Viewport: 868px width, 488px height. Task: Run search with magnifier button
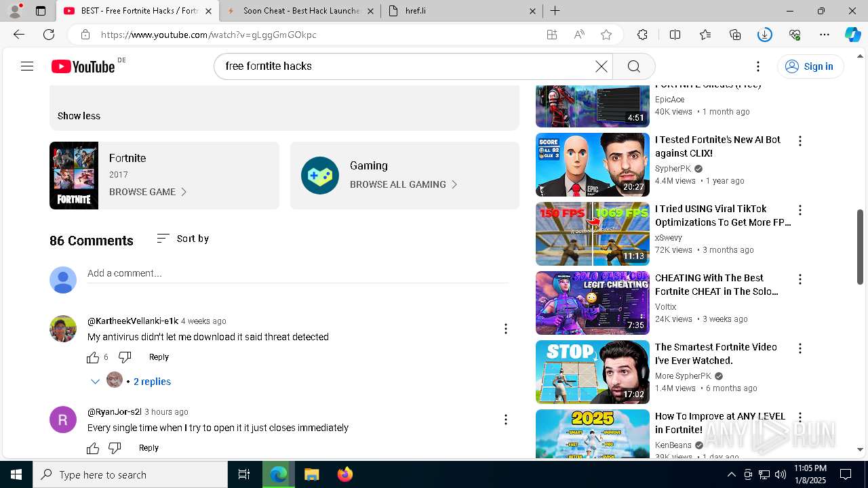point(634,66)
